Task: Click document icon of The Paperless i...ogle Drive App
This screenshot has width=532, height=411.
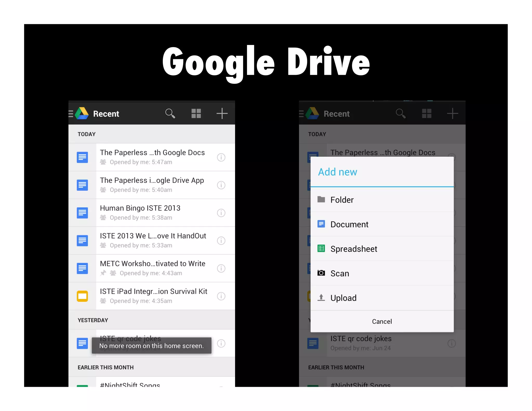Action: [x=82, y=185]
